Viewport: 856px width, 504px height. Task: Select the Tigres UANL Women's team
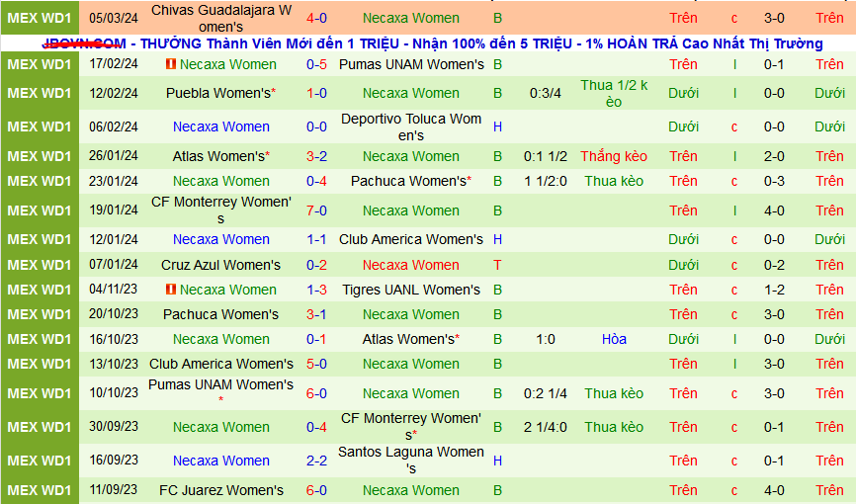tap(410, 290)
